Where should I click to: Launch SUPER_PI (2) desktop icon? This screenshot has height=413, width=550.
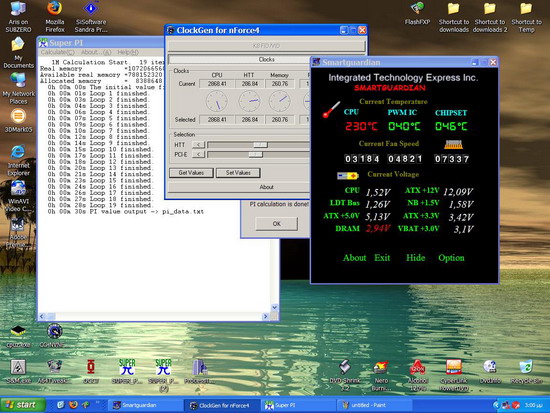pos(163,375)
